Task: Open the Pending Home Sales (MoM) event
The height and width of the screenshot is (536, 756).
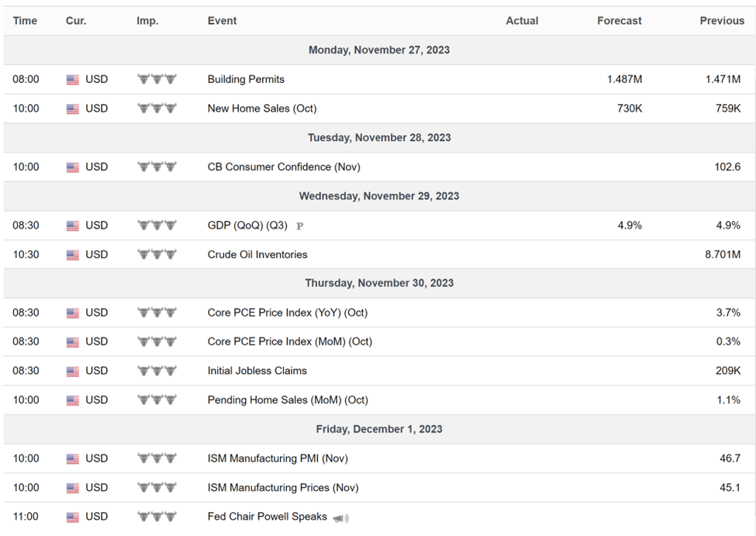Action: [288, 400]
